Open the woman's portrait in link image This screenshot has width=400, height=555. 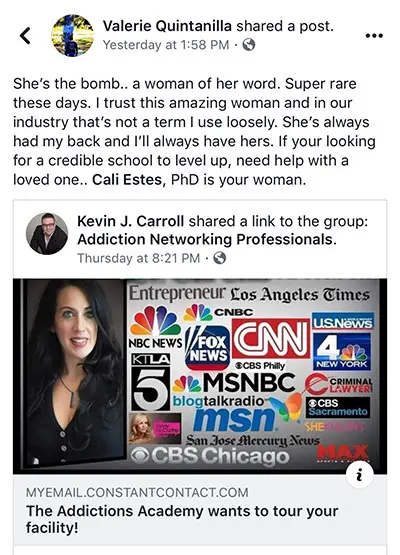pyautogui.click(x=74, y=373)
